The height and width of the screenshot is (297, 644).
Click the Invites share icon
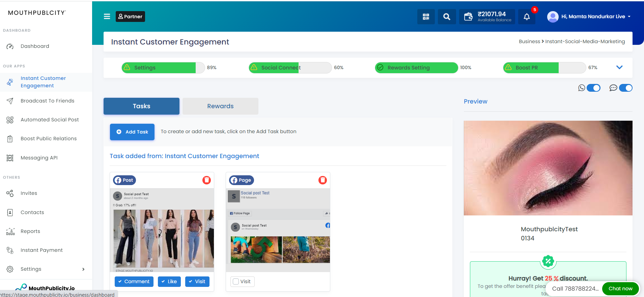10,193
